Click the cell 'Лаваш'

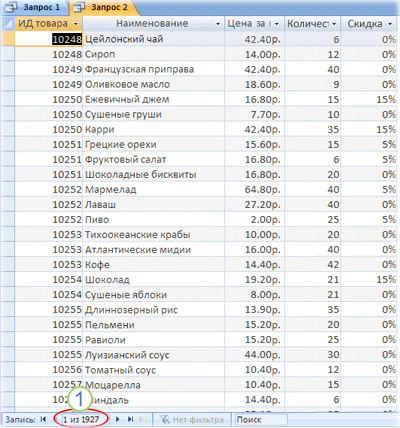pyautogui.click(x=153, y=204)
